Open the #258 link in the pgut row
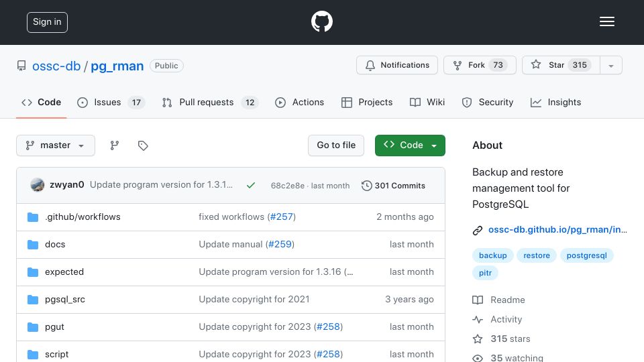 (x=329, y=326)
